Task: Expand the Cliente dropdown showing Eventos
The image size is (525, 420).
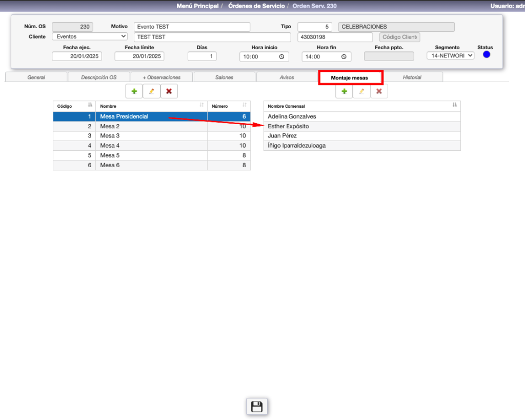Action: pos(90,36)
